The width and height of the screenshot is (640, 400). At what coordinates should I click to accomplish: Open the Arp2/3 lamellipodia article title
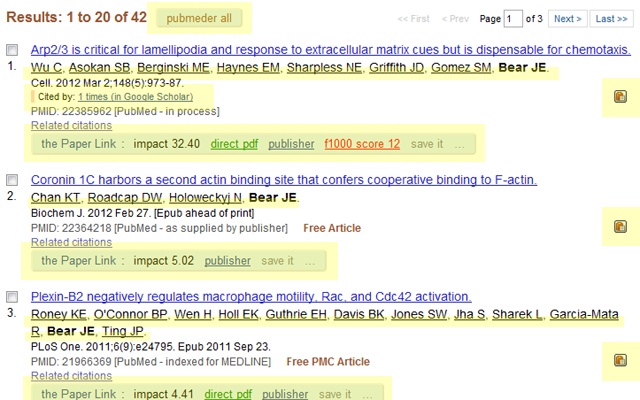[x=330, y=50]
